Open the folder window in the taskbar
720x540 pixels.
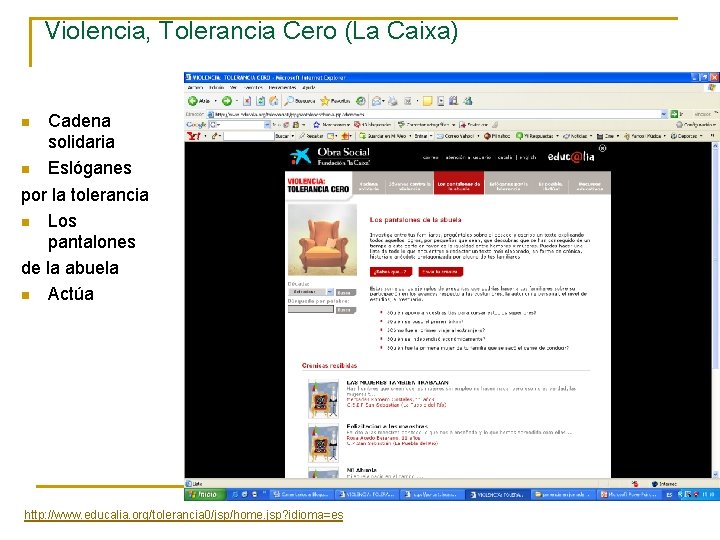[564, 495]
